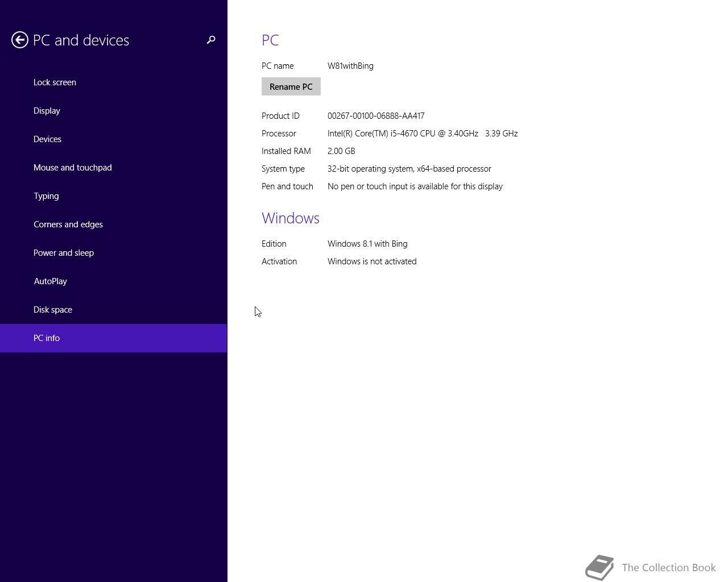
Task: Click the PC and devices title
Action: point(81,40)
